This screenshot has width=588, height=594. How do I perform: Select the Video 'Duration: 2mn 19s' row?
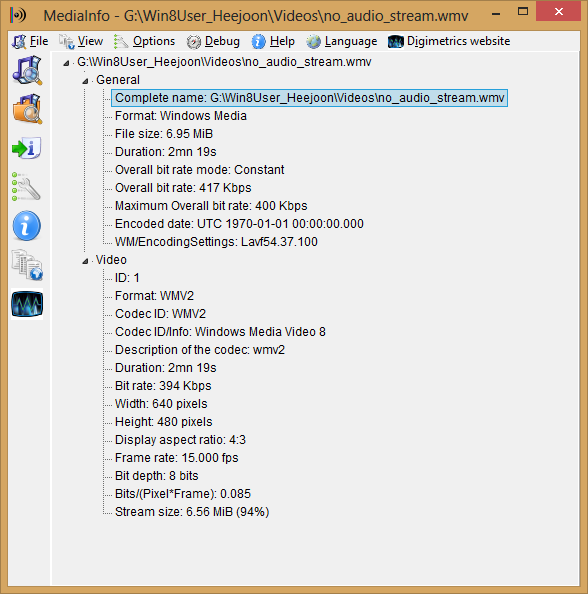click(166, 368)
